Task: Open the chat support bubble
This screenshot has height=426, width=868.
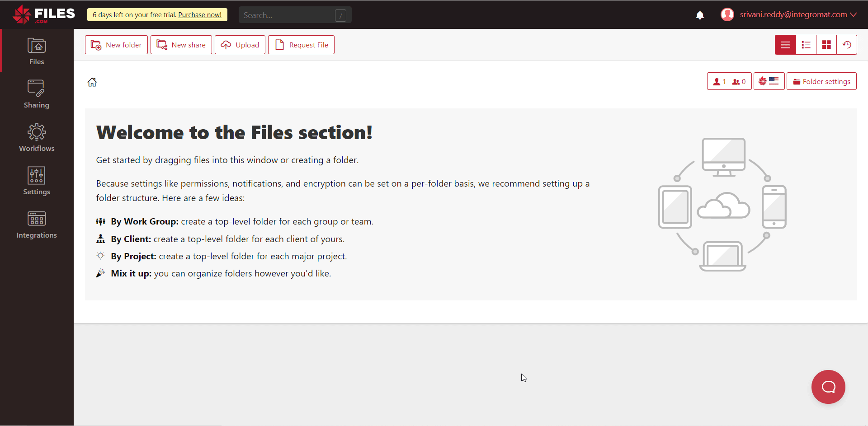Action: pyautogui.click(x=828, y=387)
